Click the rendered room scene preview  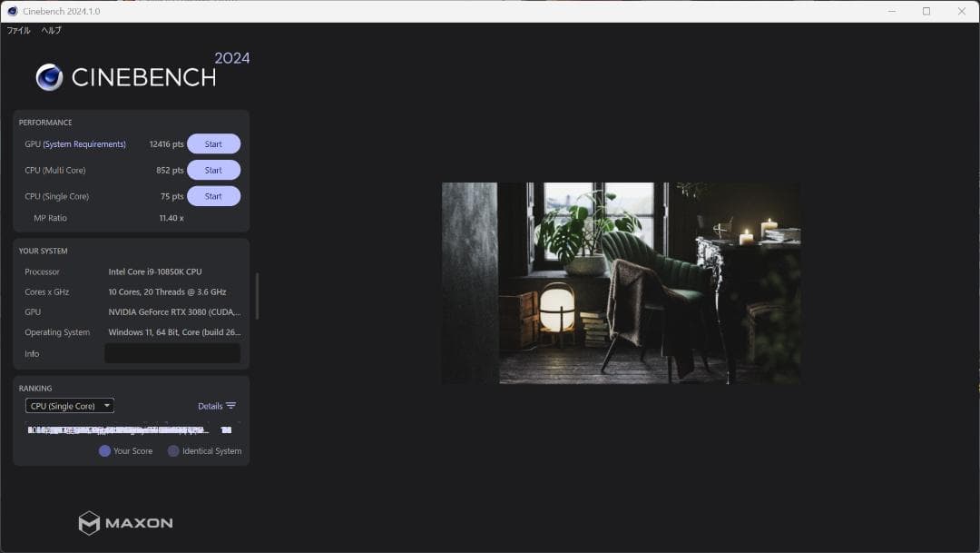[x=622, y=282]
